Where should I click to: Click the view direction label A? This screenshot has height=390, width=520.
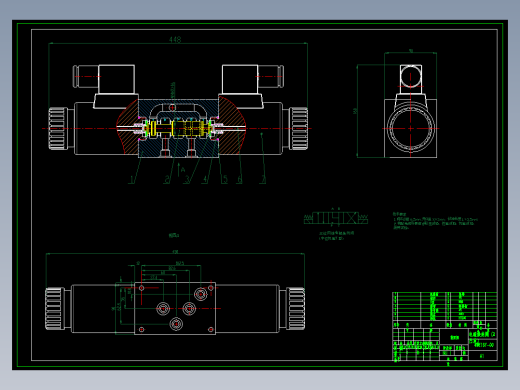[x=183, y=170]
